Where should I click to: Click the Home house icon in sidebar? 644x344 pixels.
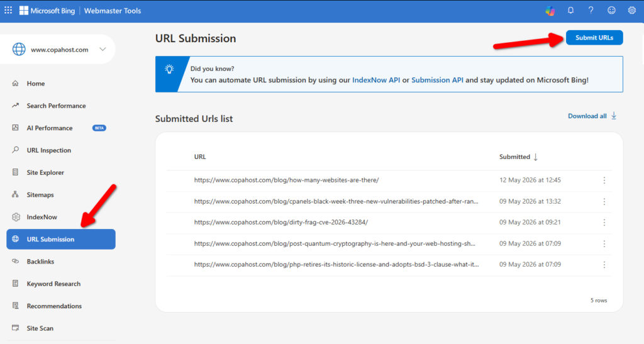point(15,84)
